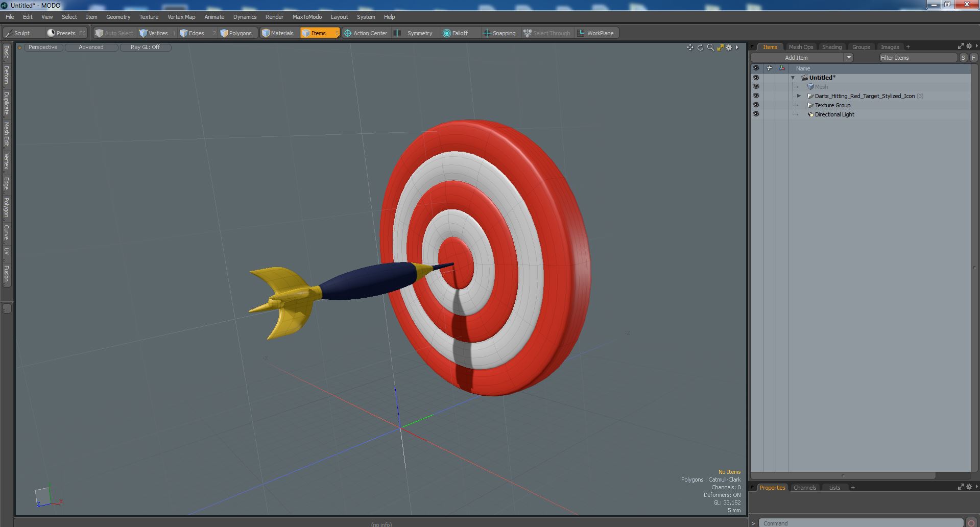Click the F filter button
Viewport: 980px width, 527px height.
[x=973, y=58]
